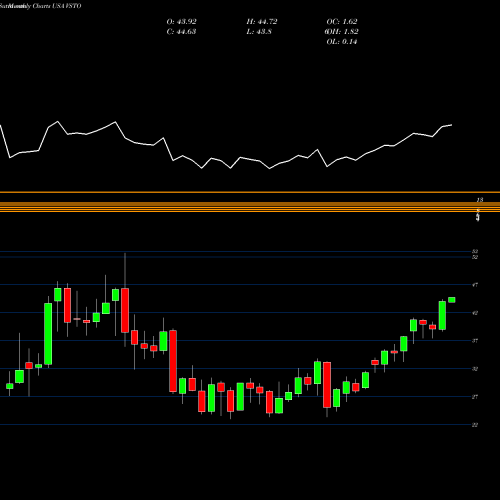This screenshot has height=500, width=500.
Task: Click the 1.82 reading below OC
Action: coord(342,32)
